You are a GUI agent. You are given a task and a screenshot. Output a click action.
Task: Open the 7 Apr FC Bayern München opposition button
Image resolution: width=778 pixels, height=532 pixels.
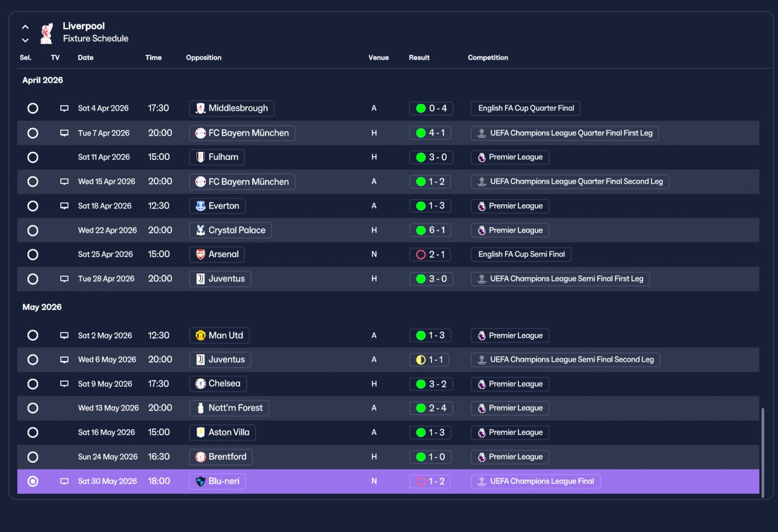click(x=242, y=133)
